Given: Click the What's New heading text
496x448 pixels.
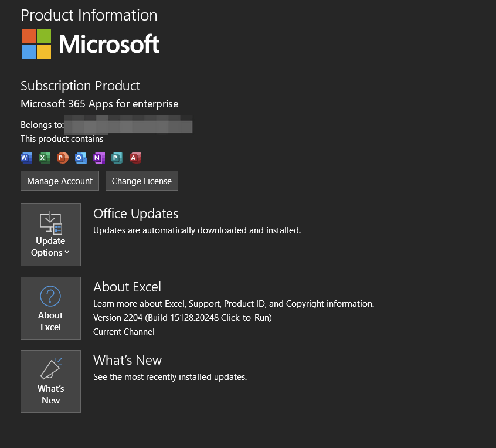Looking at the screenshot, I should point(127,361).
